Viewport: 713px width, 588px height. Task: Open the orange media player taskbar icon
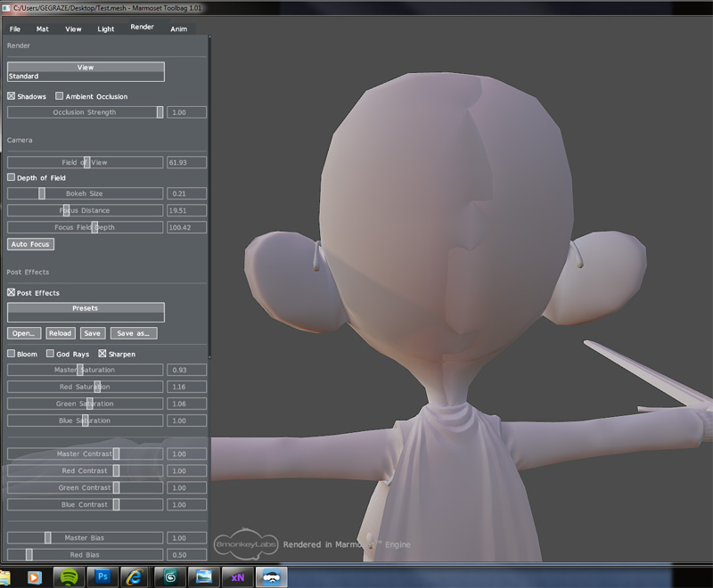pos(34,577)
